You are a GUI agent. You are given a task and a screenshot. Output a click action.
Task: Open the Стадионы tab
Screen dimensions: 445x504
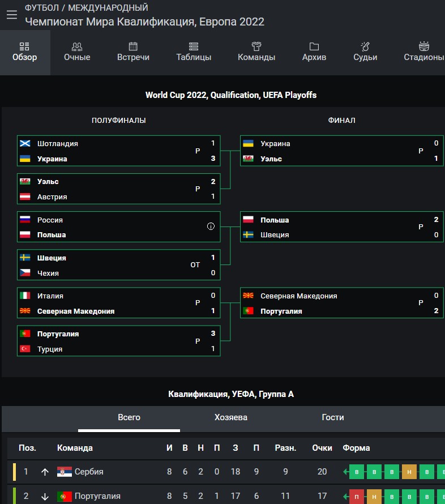[424, 53]
